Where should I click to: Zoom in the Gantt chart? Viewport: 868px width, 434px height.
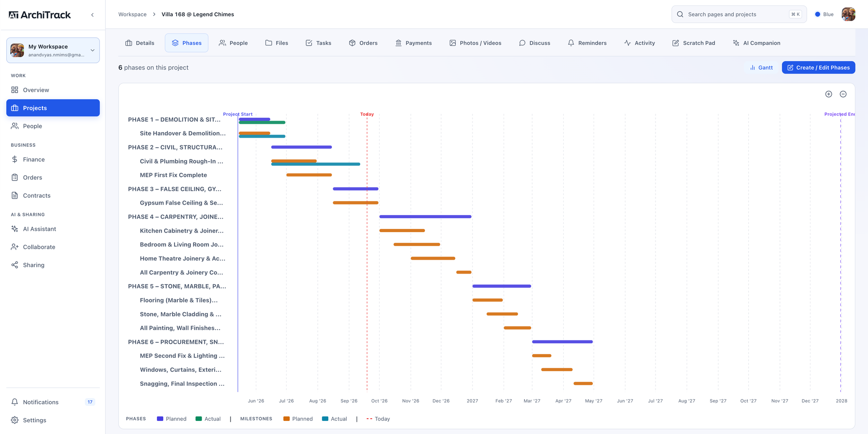point(829,94)
